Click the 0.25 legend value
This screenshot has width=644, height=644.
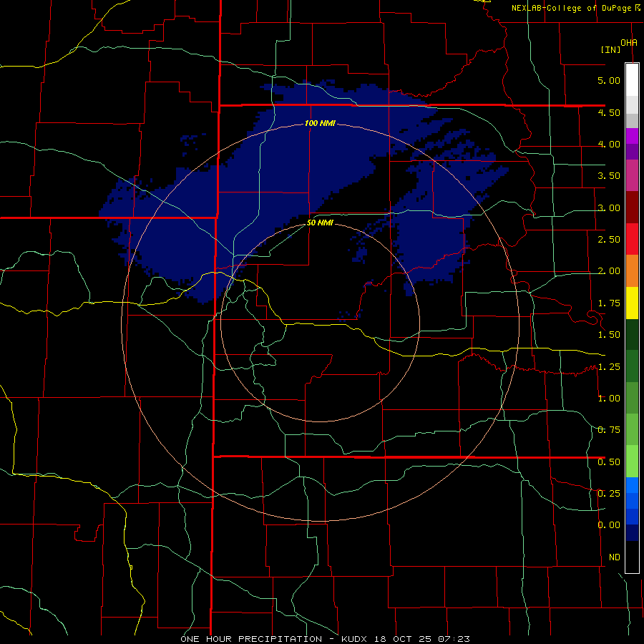[609, 494]
